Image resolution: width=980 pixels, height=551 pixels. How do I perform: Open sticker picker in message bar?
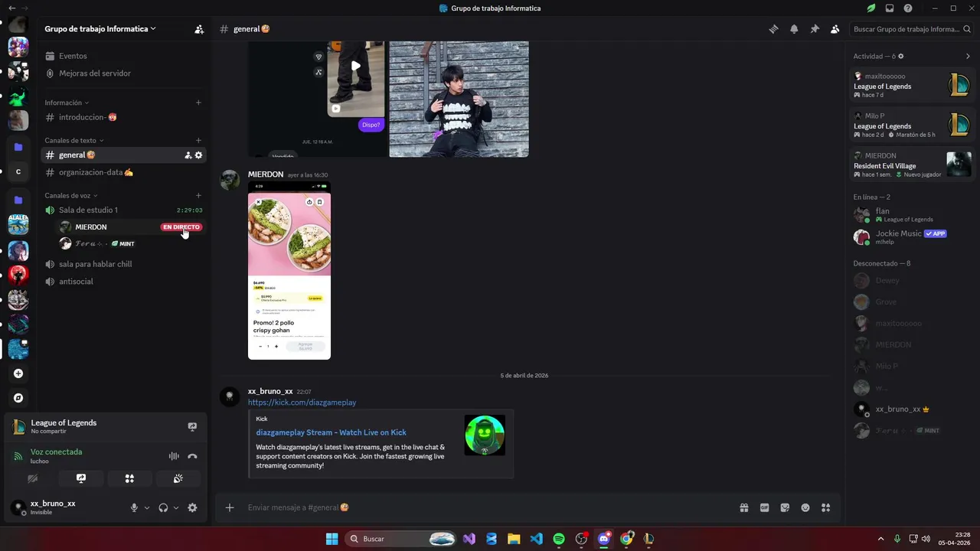tap(785, 507)
